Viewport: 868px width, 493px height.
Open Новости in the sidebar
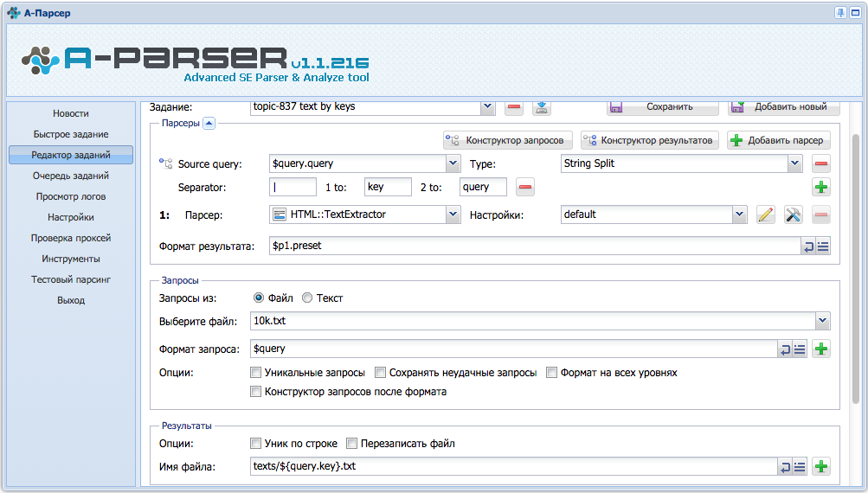tap(71, 113)
